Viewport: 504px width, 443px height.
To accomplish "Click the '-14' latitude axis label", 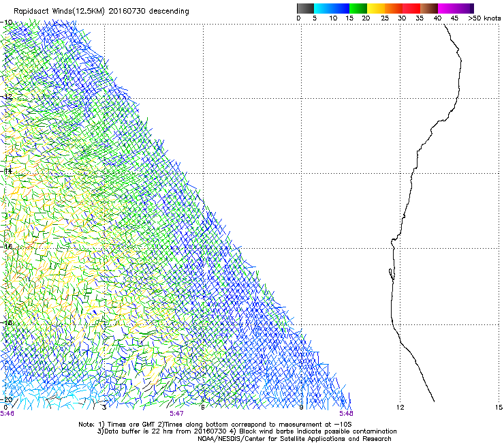I will point(6,171).
